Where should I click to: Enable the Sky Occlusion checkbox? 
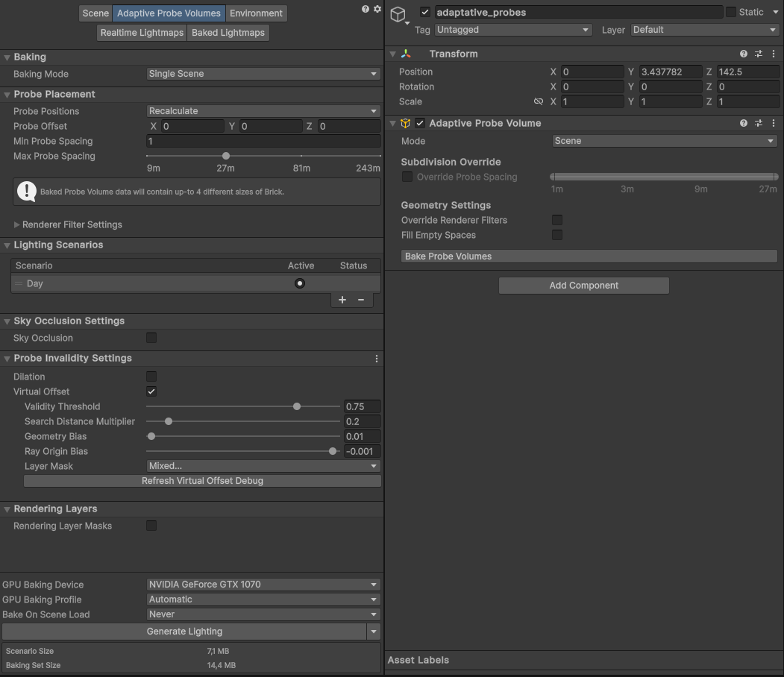[x=151, y=338]
